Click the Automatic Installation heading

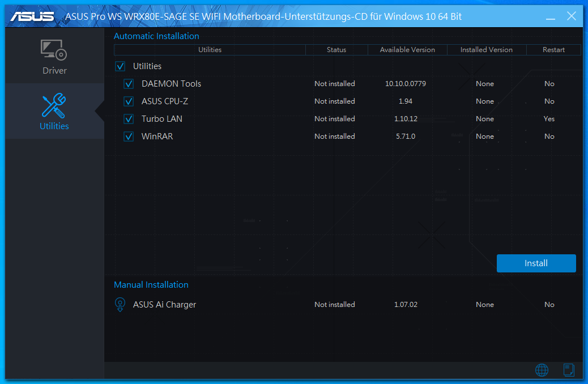(x=156, y=36)
